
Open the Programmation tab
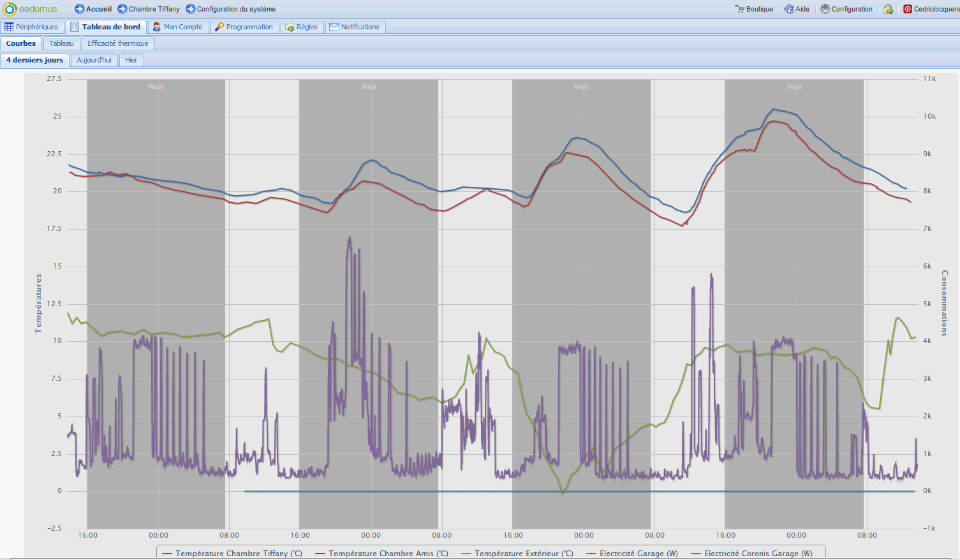pos(244,27)
